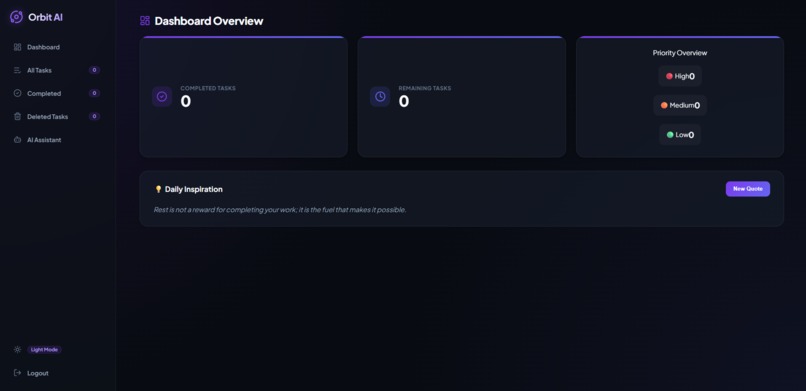Click the High priority chip
This screenshot has width=806, height=391.
click(x=680, y=76)
